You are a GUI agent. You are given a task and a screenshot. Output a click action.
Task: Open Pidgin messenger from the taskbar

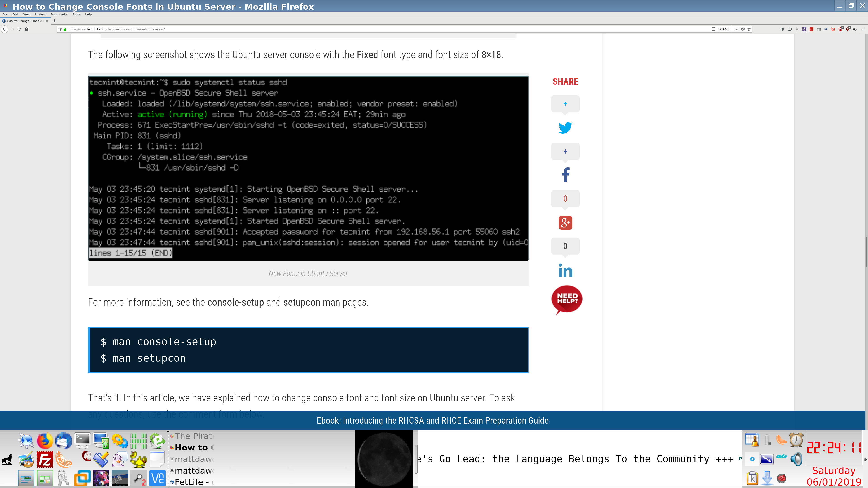(x=120, y=459)
